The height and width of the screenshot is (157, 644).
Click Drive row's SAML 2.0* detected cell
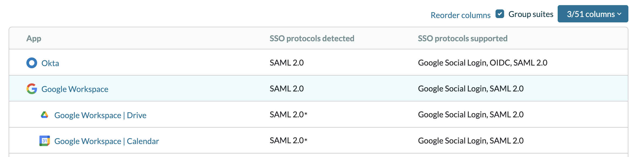click(288, 114)
